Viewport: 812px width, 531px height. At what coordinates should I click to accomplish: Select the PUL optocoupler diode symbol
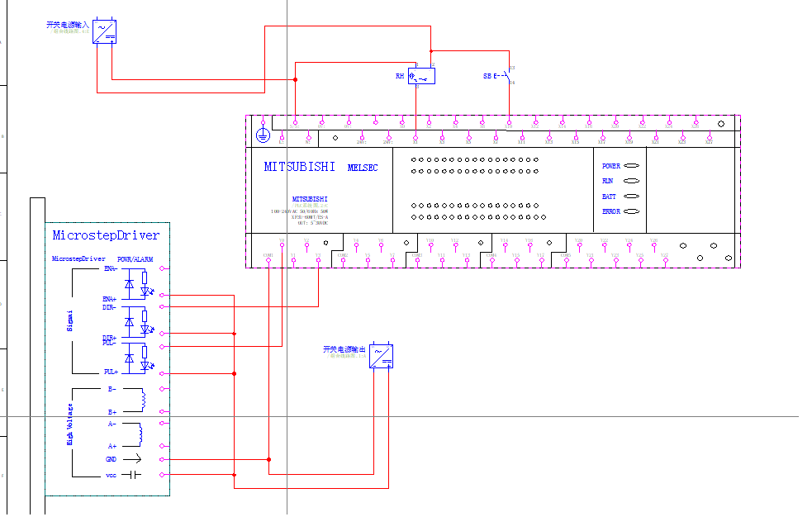pos(129,358)
